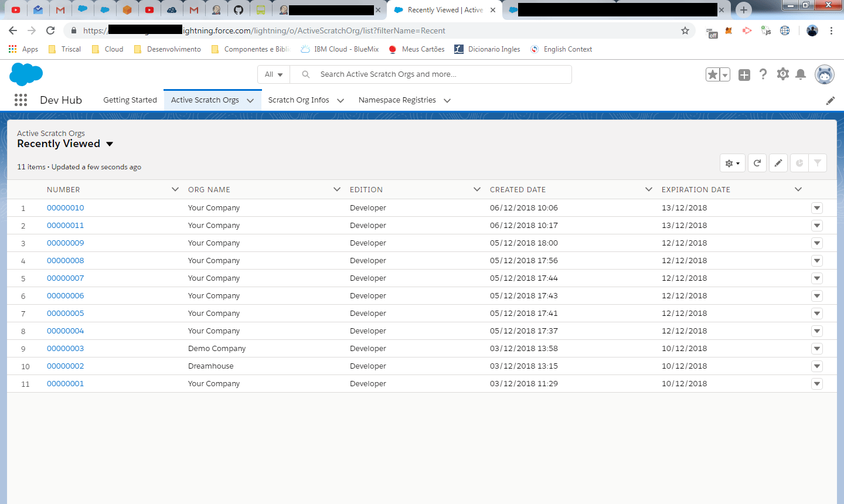Click the created date 03/12/2018 11:29
Screen dimensions: 844x504
(524, 384)
